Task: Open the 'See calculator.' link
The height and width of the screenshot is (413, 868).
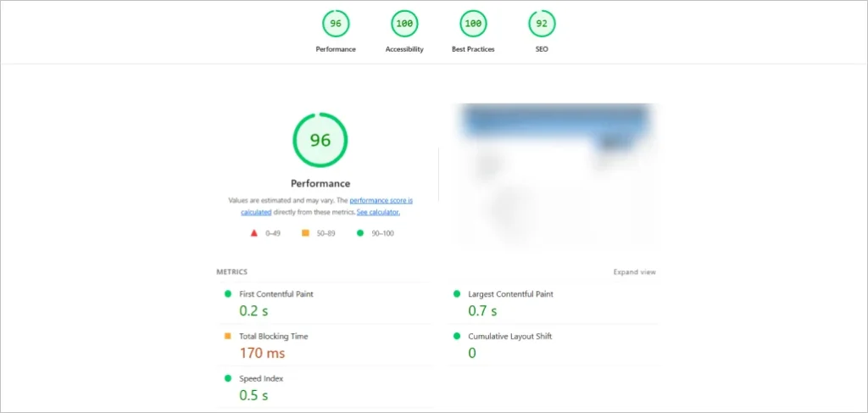Action: [x=378, y=212]
